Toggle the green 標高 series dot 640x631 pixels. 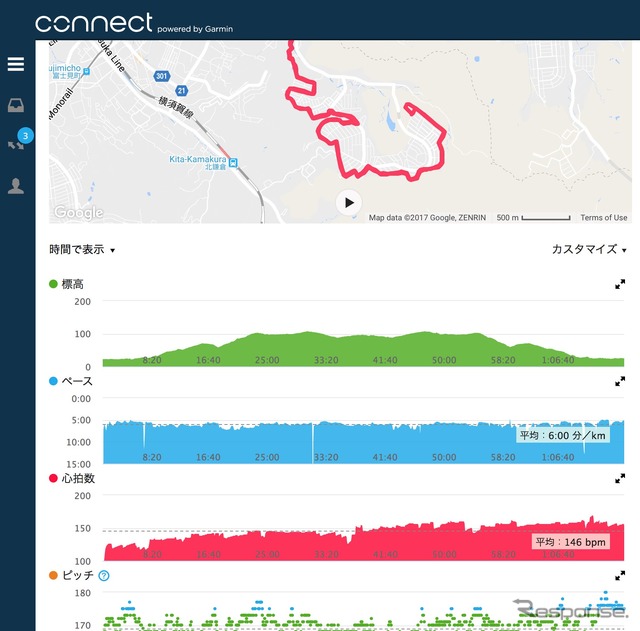(x=53, y=284)
